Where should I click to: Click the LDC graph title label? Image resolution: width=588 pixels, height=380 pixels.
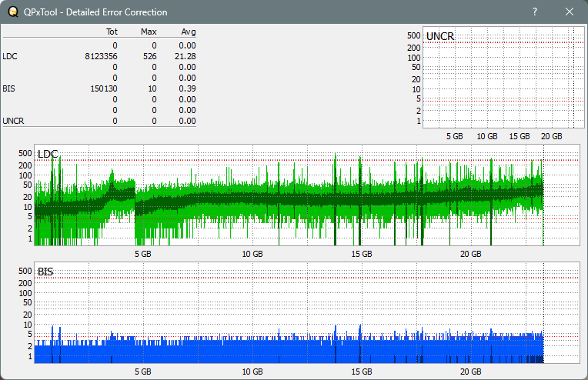[48, 155]
